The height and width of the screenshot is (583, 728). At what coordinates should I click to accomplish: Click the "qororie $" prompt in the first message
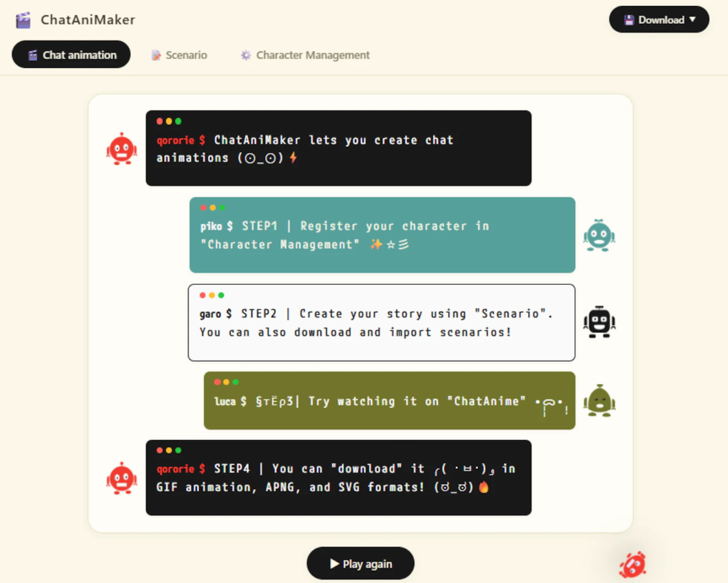181,140
